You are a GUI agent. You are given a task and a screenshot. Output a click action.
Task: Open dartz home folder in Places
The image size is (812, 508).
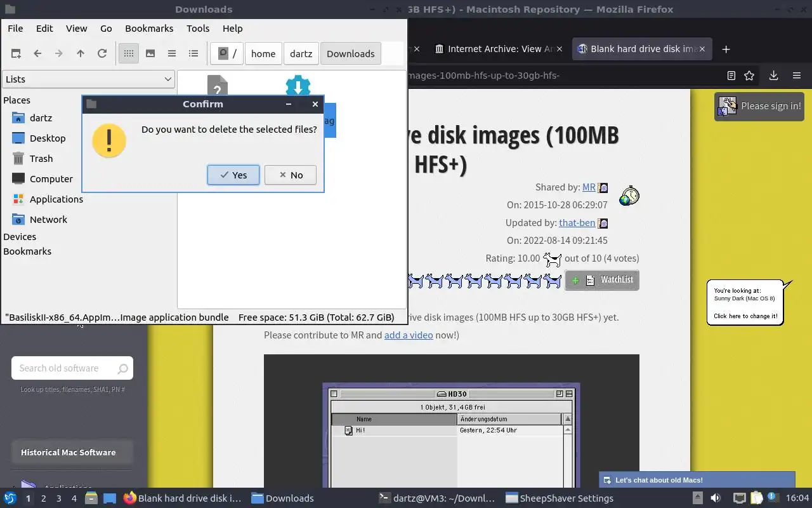(x=41, y=118)
